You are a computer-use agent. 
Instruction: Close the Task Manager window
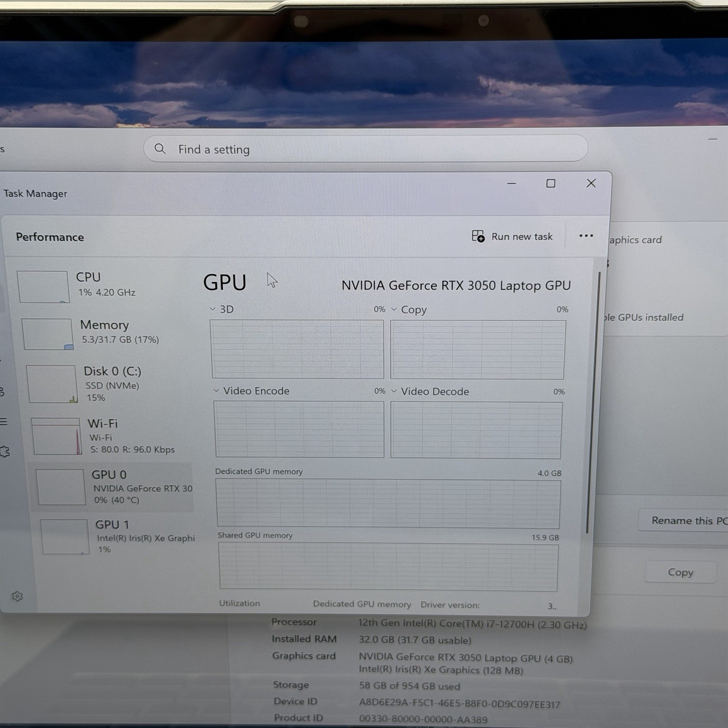(x=591, y=183)
